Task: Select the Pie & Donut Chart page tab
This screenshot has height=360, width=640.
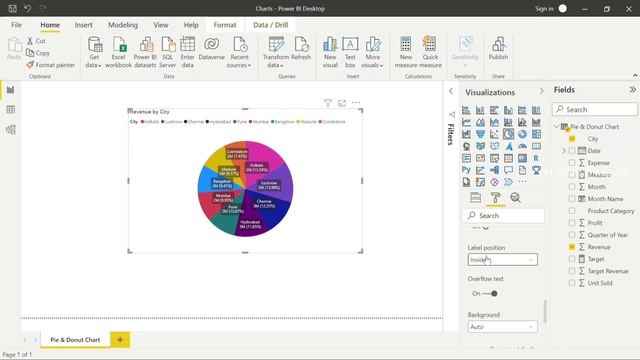Action: click(x=75, y=340)
